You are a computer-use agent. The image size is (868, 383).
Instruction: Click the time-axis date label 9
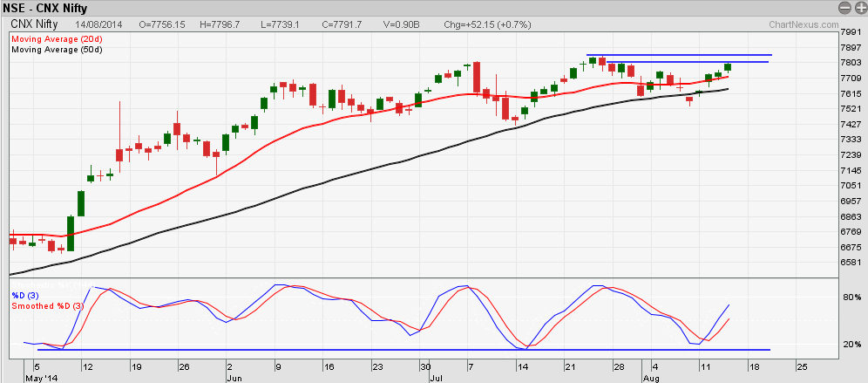point(279,367)
